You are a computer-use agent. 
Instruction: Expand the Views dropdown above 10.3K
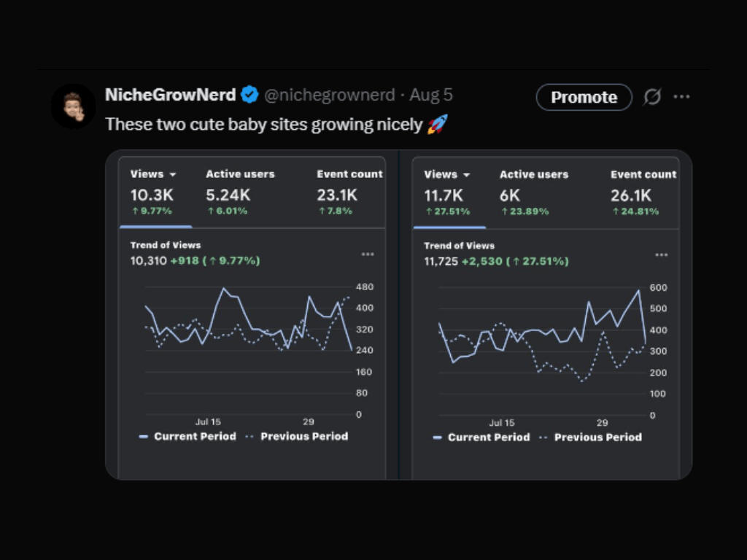click(154, 174)
